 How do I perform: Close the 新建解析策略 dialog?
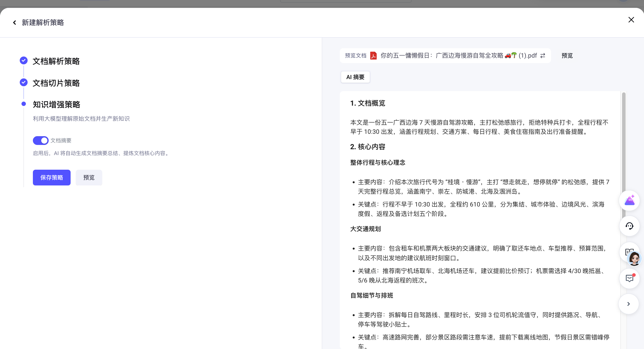pyautogui.click(x=631, y=20)
